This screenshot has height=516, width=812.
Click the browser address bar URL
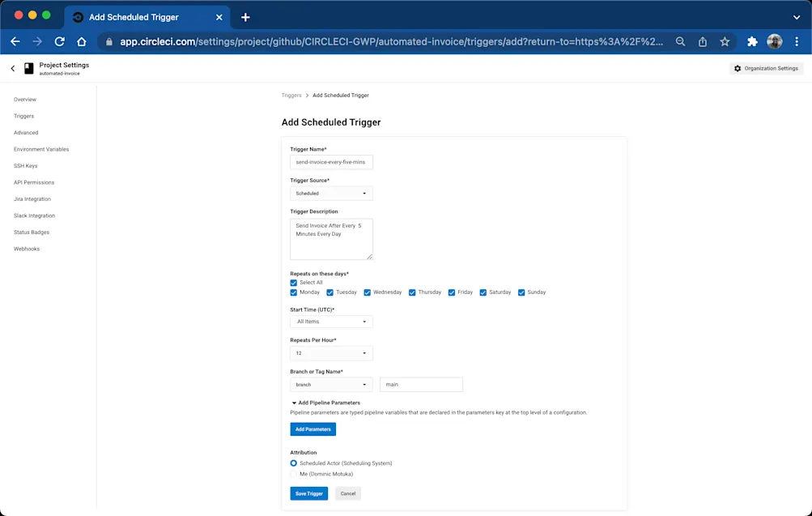coord(392,42)
